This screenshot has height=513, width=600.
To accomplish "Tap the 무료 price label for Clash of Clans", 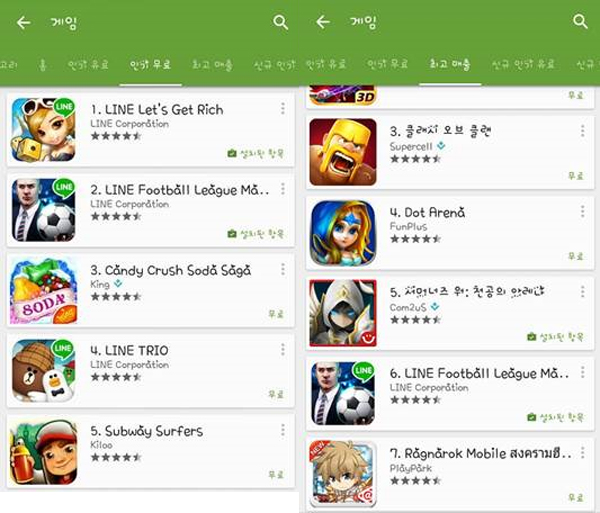I will pos(576,176).
